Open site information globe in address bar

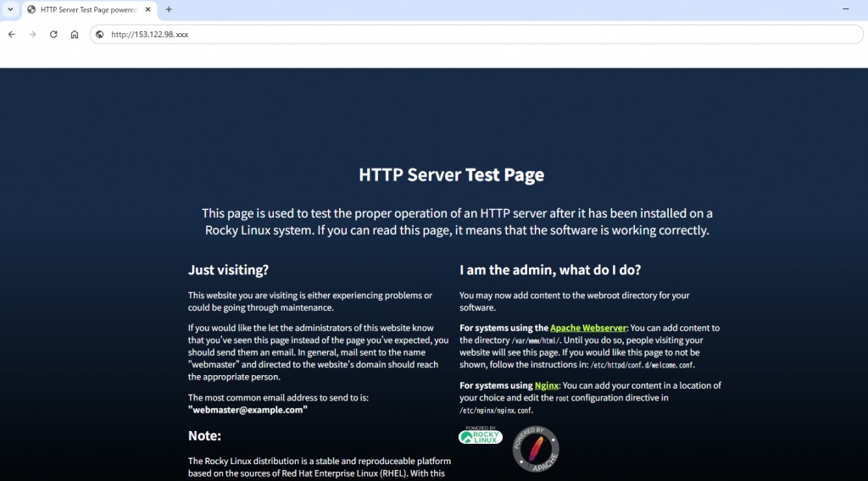click(100, 34)
